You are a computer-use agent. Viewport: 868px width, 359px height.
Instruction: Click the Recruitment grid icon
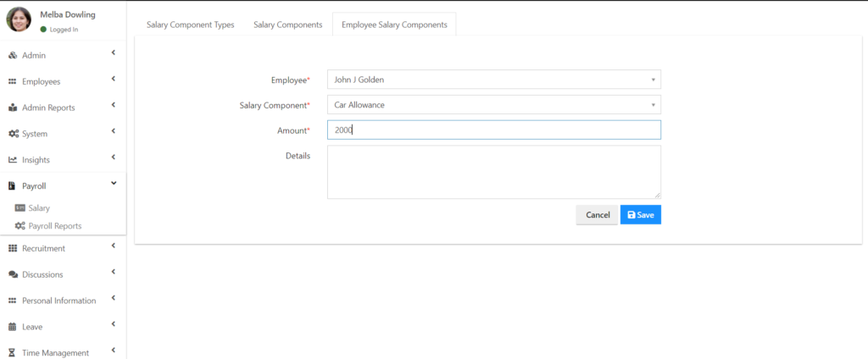point(13,249)
